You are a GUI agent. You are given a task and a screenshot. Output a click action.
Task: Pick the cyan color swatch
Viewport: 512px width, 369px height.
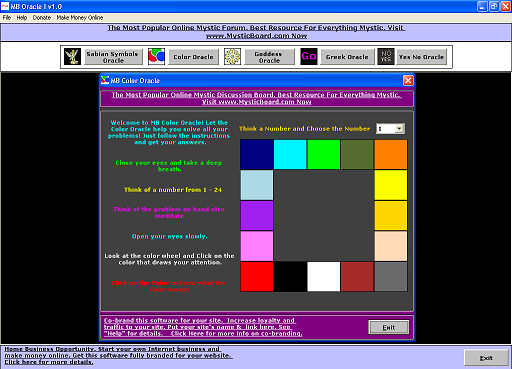[x=290, y=154]
